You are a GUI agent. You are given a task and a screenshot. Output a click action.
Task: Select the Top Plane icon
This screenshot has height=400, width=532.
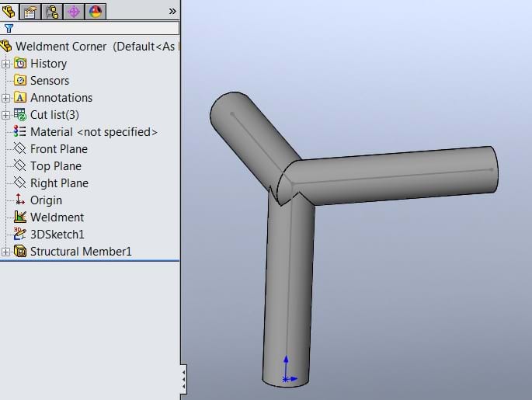(x=20, y=166)
